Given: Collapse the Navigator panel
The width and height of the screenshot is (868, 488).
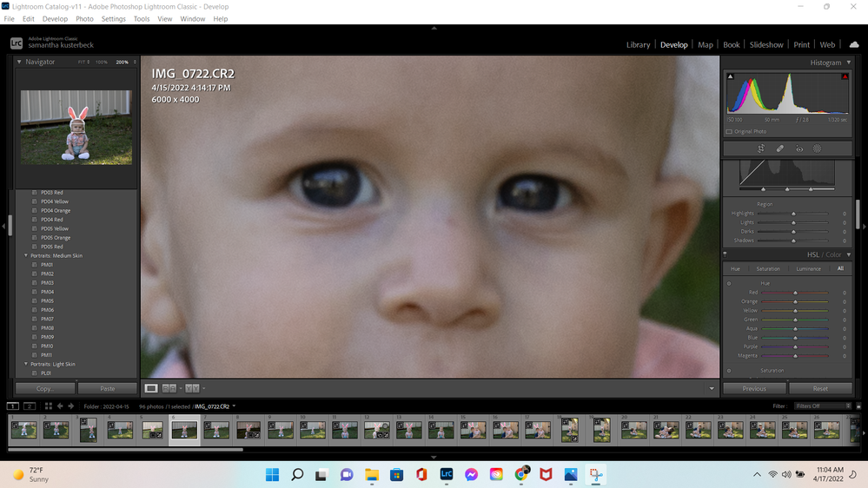Looking at the screenshot, I should click(x=19, y=62).
